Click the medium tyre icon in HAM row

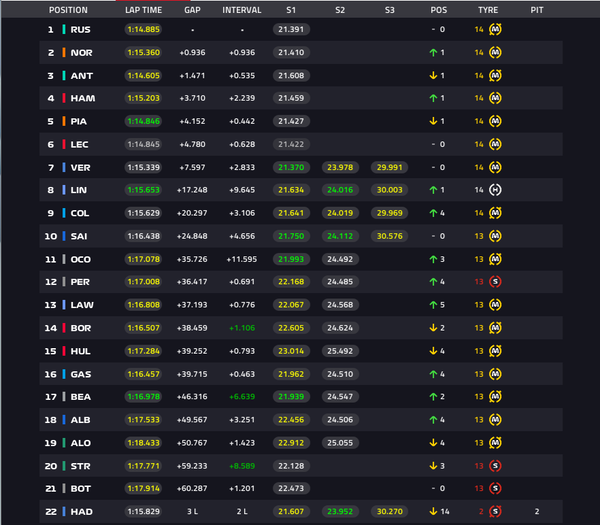point(495,98)
